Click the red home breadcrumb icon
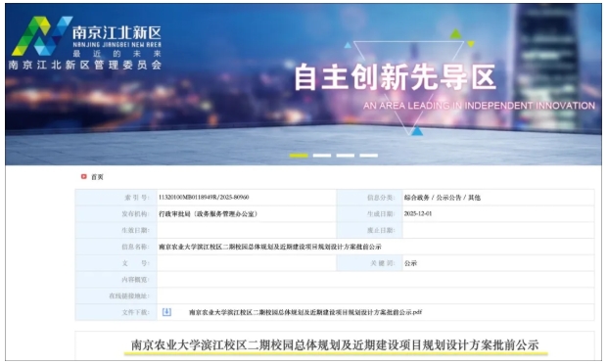Image resolution: width=608 pixels, height=364 pixels. coord(84,177)
